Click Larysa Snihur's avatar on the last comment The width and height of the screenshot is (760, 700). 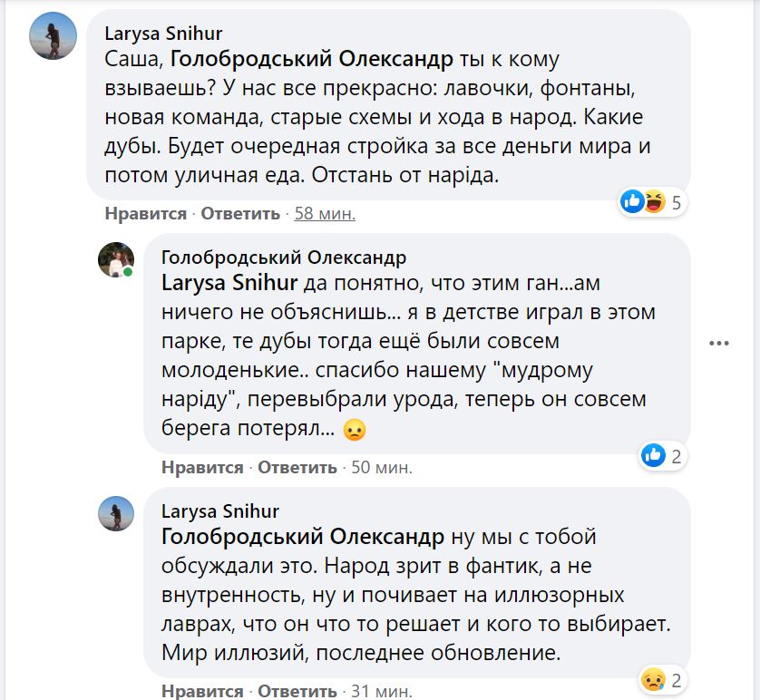point(115,514)
